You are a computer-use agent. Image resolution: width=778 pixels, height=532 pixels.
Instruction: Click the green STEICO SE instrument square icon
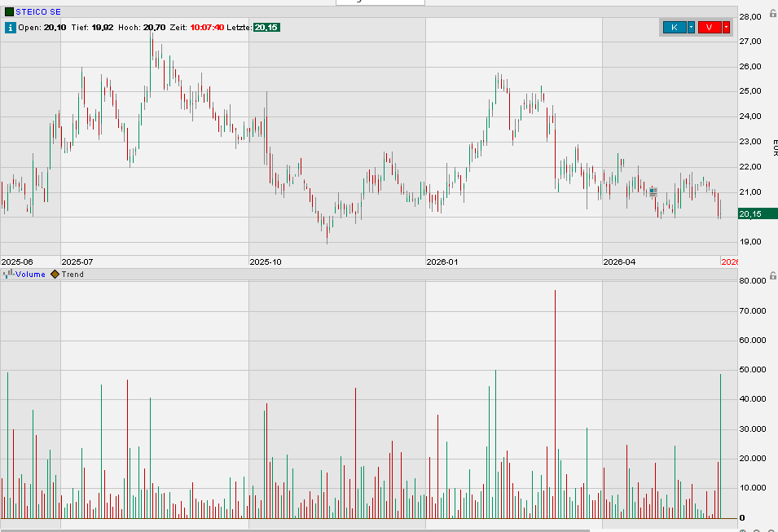click(9, 11)
